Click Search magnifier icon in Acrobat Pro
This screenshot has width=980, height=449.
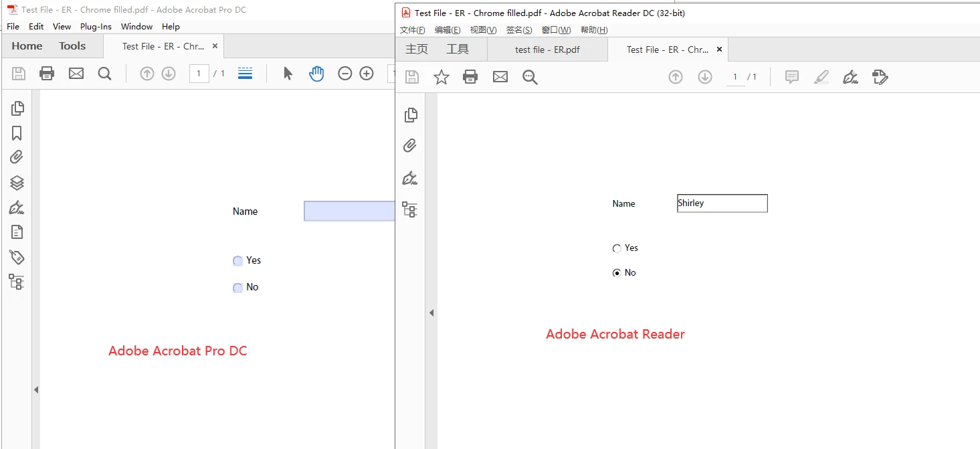pyautogui.click(x=104, y=74)
